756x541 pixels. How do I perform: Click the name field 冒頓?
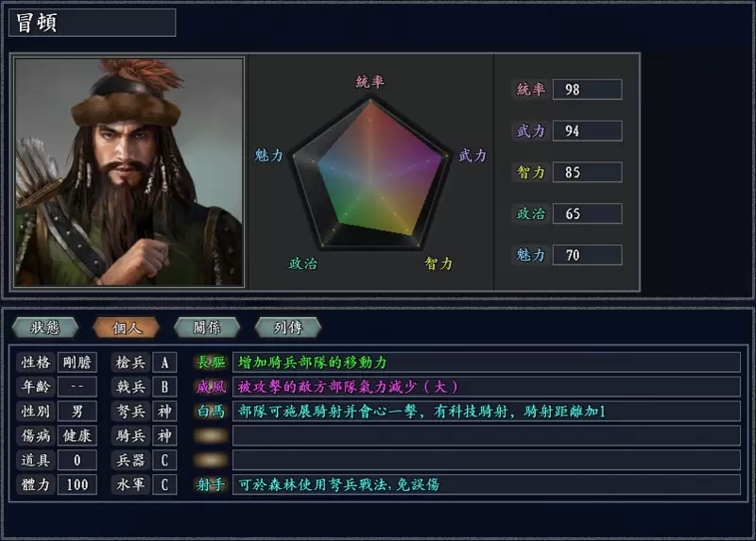coord(92,23)
